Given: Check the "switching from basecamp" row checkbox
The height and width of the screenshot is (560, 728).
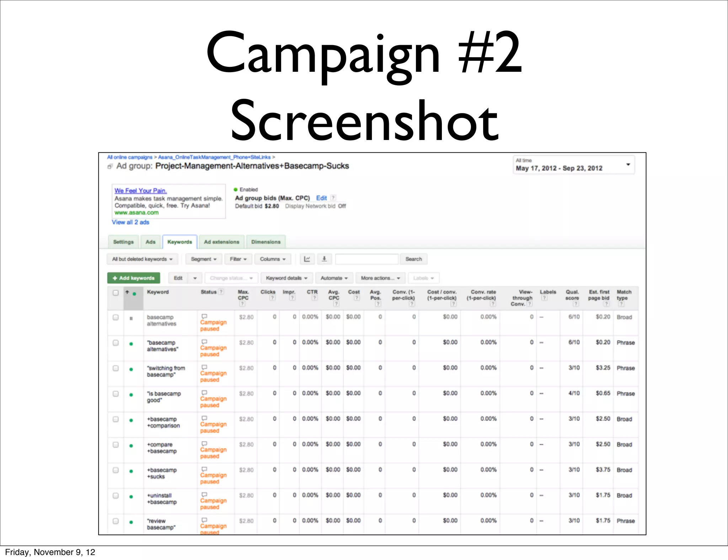Looking at the screenshot, I should (x=116, y=368).
